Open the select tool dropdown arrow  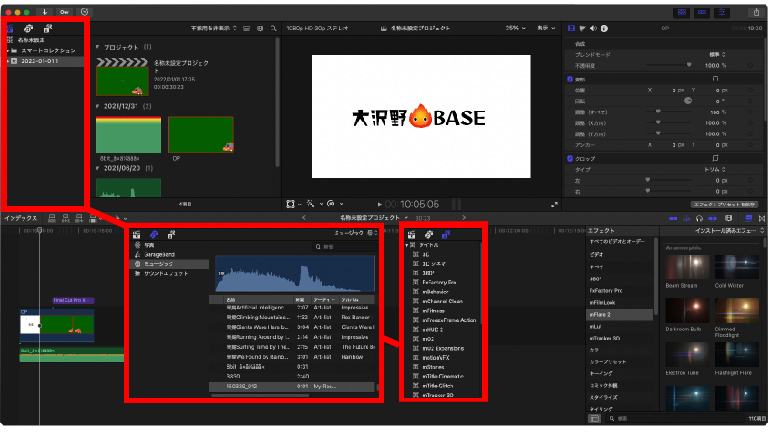point(125,219)
